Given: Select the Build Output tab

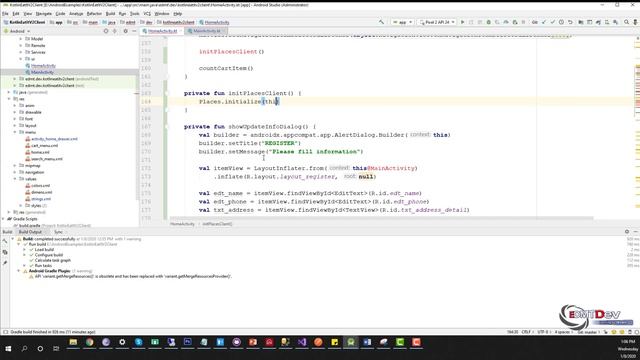Looking at the screenshot, I should [30, 232].
